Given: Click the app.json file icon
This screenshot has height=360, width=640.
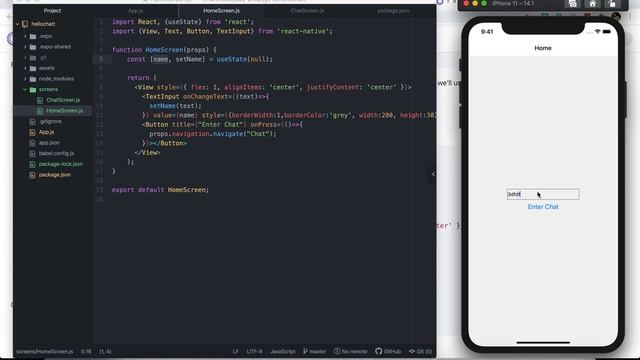Looking at the screenshot, I should click(x=32, y=143).
